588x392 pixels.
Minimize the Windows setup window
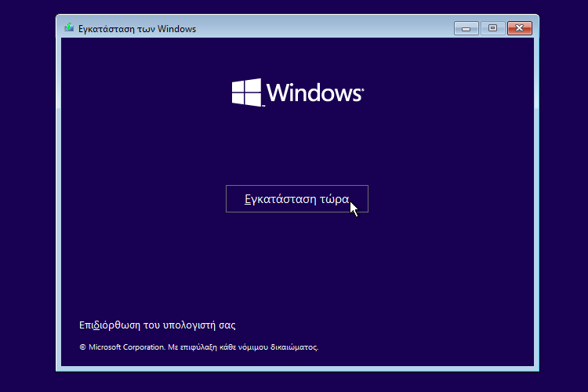coord(466,28)
